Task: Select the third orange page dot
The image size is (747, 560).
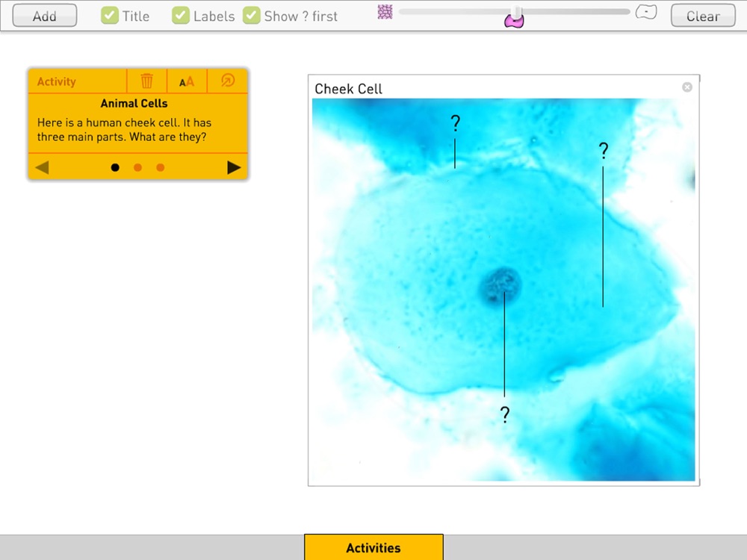Action: (x=161, y=167)
